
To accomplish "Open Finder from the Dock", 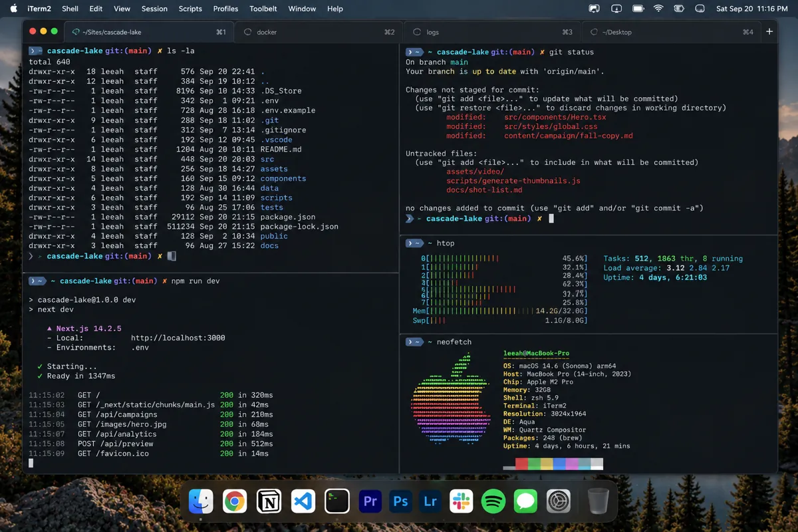I will point(201,501).
